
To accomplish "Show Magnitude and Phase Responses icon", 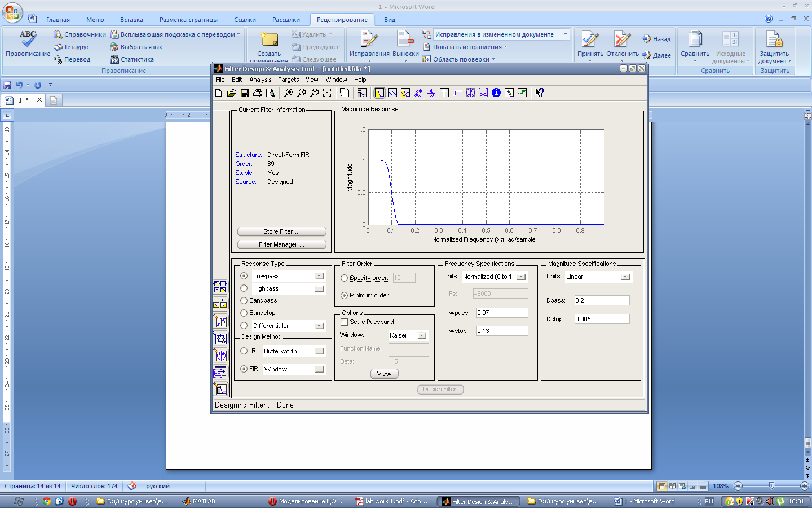I will pyautogui.click(x=405, y=93).
